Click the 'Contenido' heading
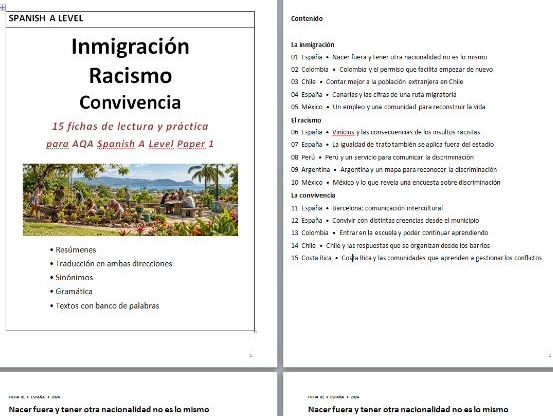 306,19
